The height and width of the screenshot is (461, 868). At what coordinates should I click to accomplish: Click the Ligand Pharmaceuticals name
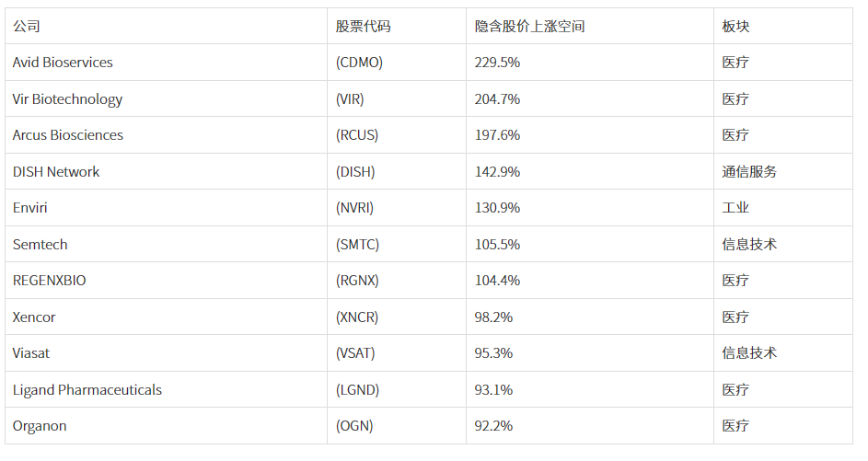pos(87,389)
